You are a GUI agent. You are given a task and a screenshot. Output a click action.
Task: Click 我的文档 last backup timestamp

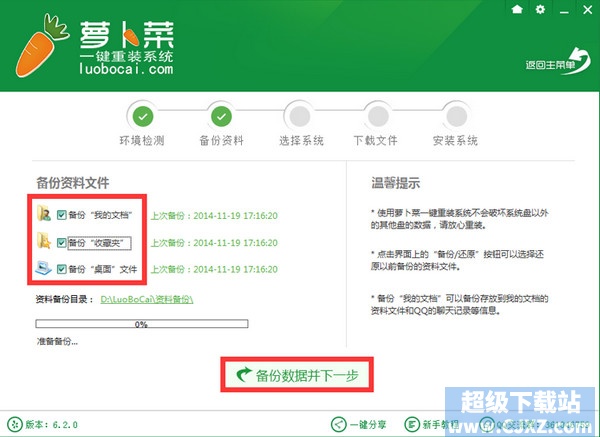click(x=214, y=215)
